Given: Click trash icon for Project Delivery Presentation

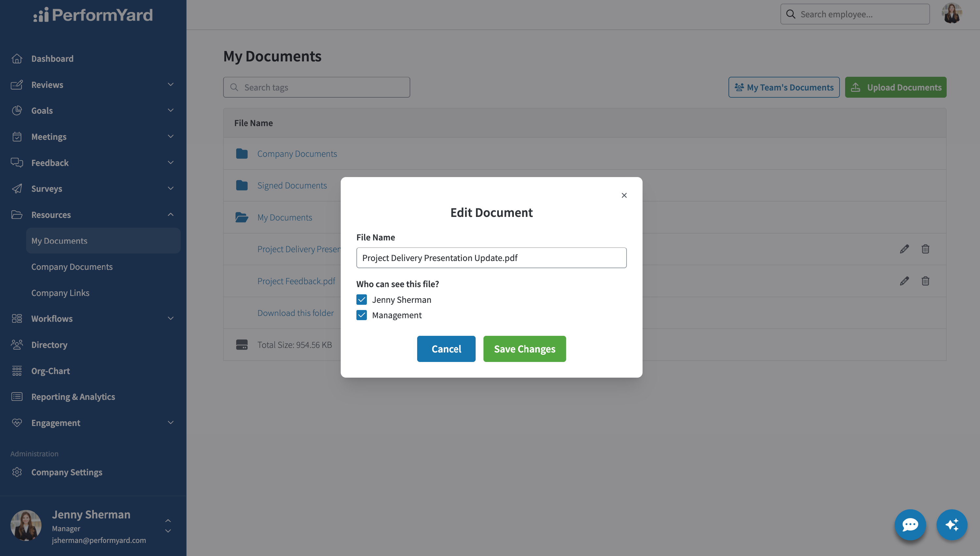Looking at the screenshot, I should [x=925, y=249].
